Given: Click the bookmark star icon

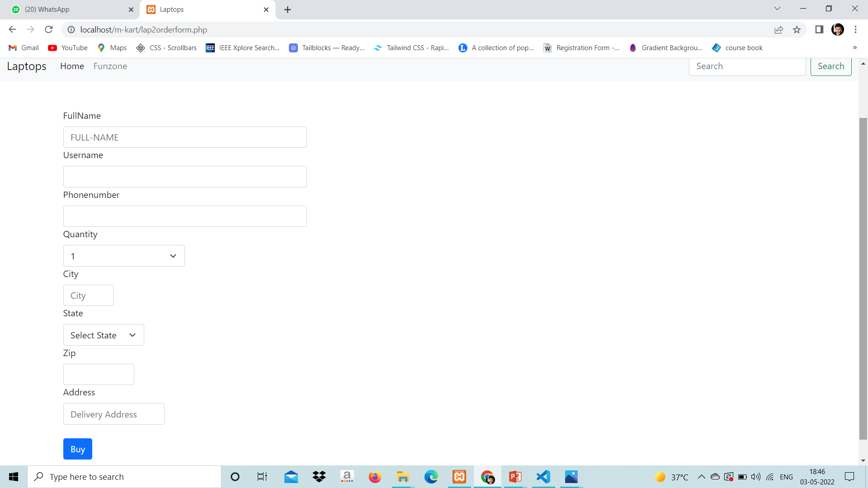Looking at the screenshot, I should point(797,29).
